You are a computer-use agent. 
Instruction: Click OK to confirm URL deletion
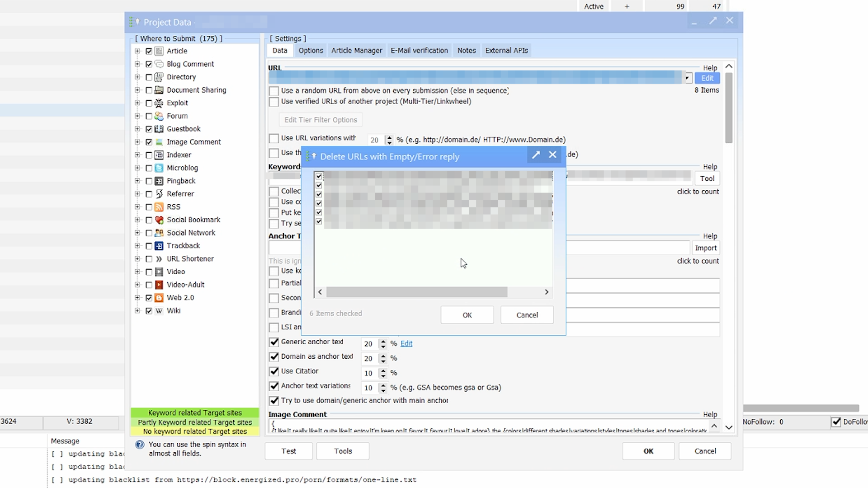[x=467, y=314]
